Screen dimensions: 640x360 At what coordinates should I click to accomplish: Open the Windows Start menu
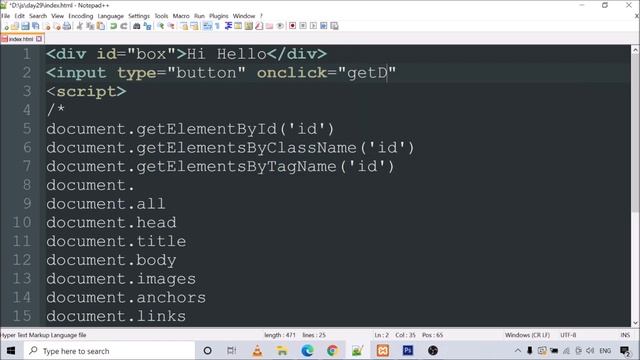(x=11, y=351)
